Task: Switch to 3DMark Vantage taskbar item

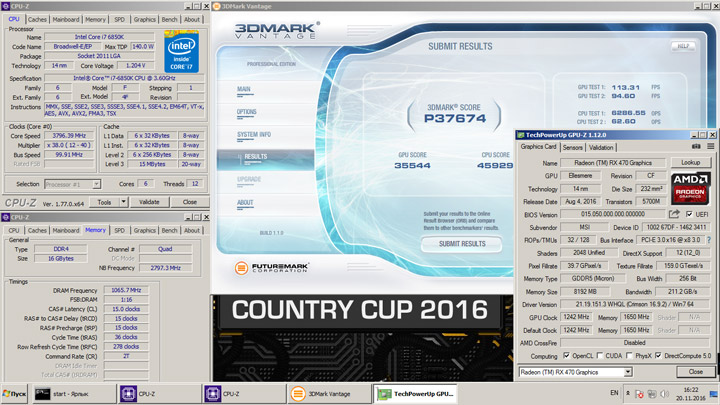Action: click(x=329, y=394)
